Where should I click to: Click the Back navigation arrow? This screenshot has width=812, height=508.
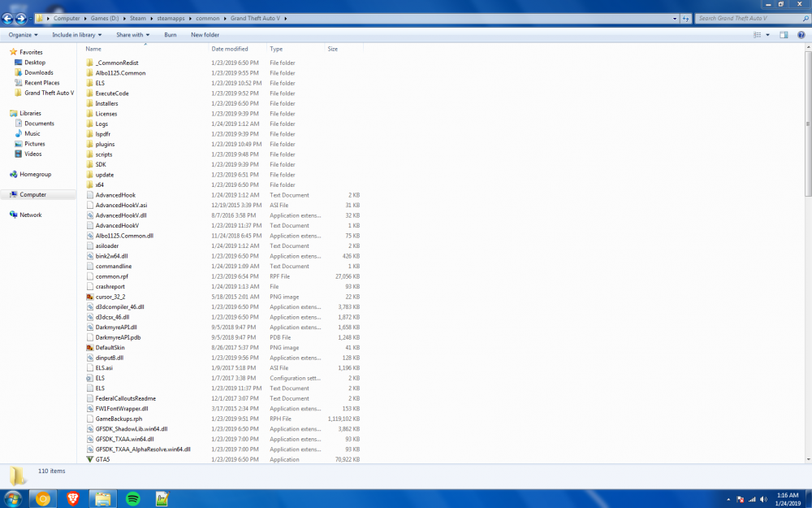7,19
